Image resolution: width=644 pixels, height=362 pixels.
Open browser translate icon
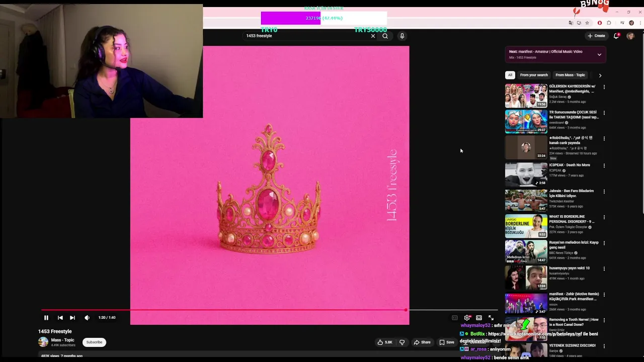[x=571, y=23]
